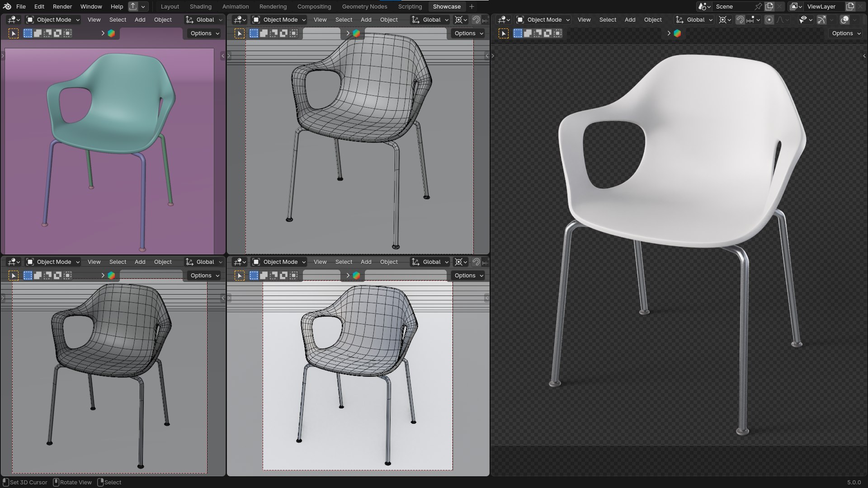Viewport: 868px width, 488px height.
Task: Choose the Set New Selection mode icon in the right viewport
Action: click(x=518, y=33)
